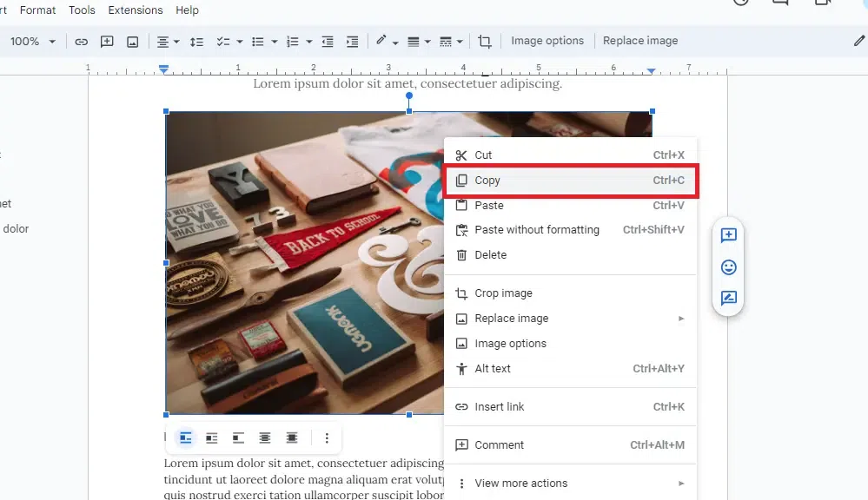Choose Alt text from the context menu

(x=570, y=368)
